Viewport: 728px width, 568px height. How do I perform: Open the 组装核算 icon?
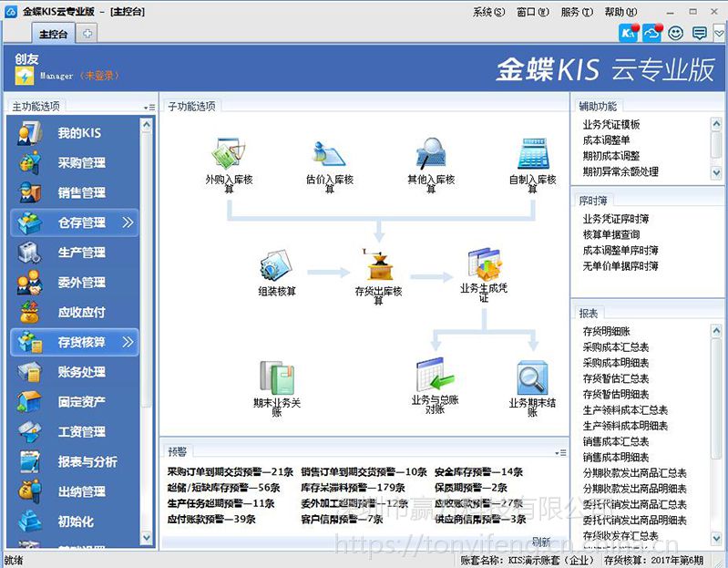(x=276, y=265)
